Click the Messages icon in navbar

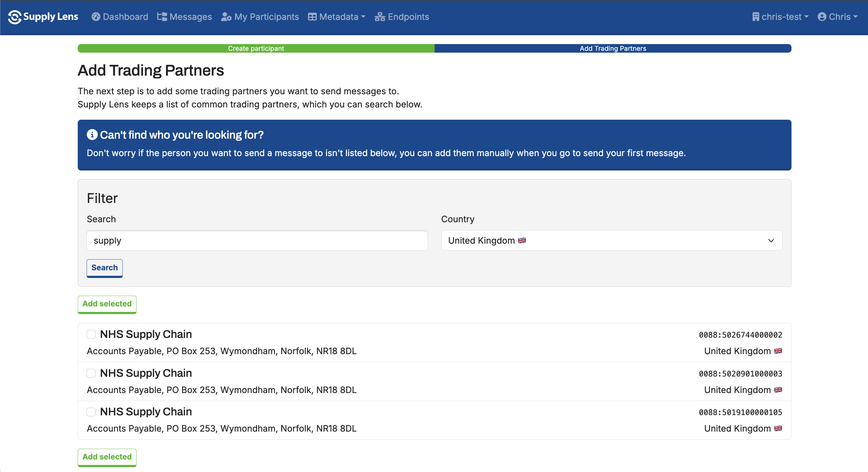tap(162, 17)
